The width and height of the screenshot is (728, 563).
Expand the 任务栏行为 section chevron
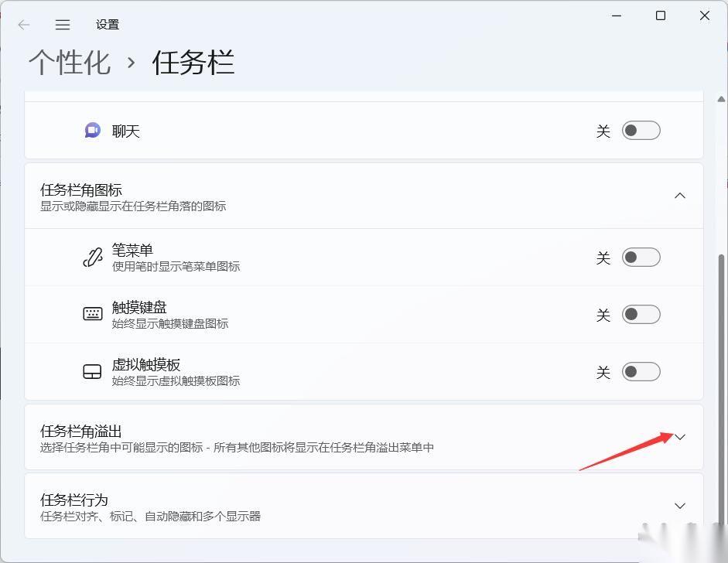tap(680, 506)
